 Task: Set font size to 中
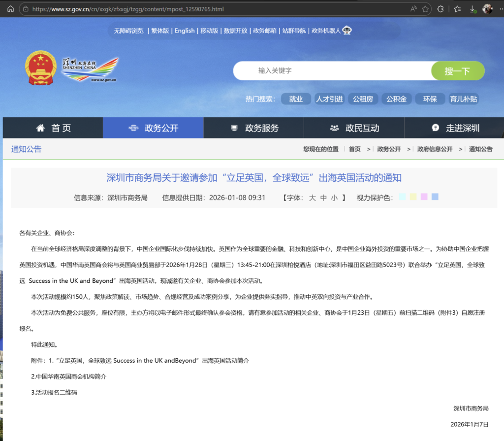click(x=323, y=198)
